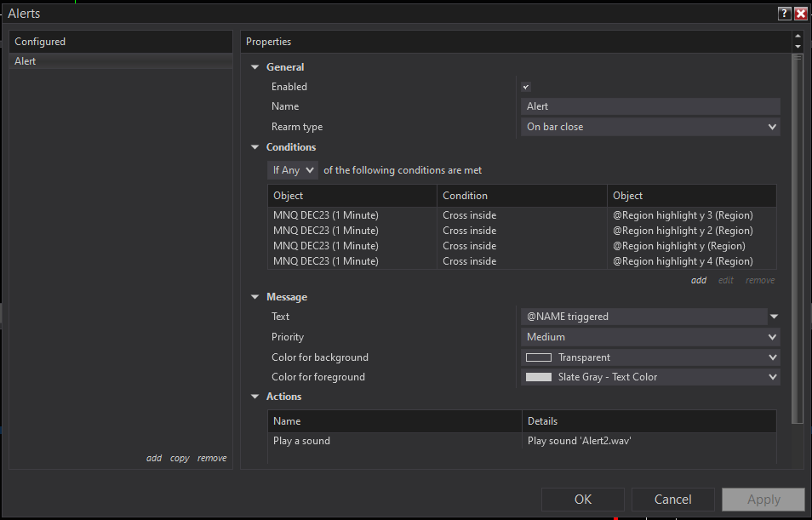Collapse the Message section triangle
The width and height of the screenshot is (812, 520).
tap(254, 297)
